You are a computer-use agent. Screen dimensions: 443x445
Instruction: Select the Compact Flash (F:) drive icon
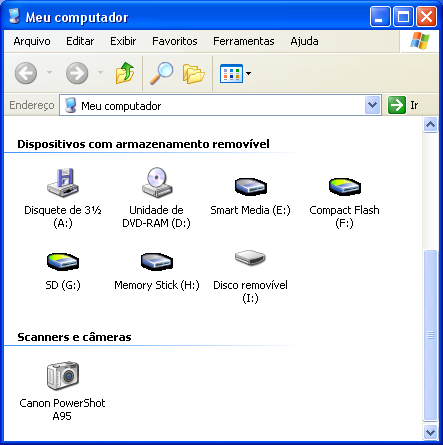345,187
